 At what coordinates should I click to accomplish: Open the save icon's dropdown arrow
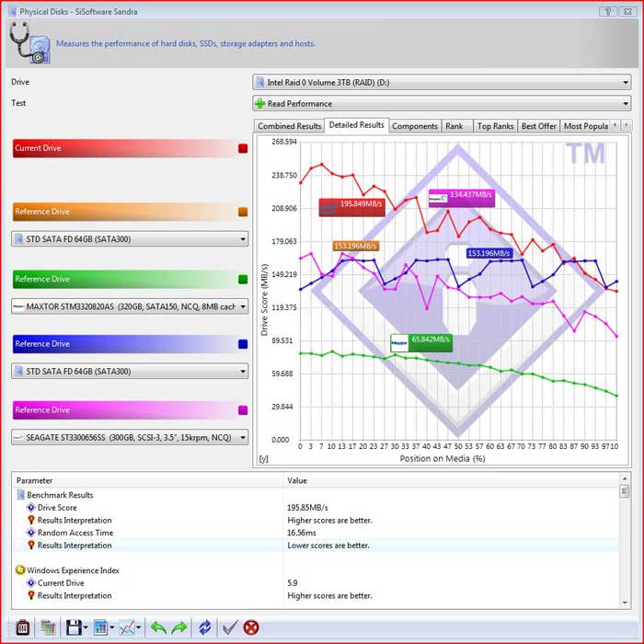(86, 627)
